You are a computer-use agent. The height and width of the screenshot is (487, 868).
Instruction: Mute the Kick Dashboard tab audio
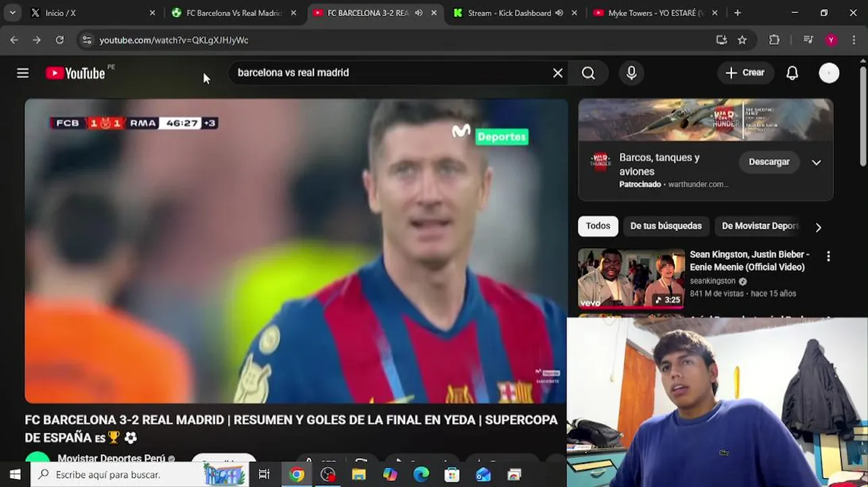tap(559, 13)
